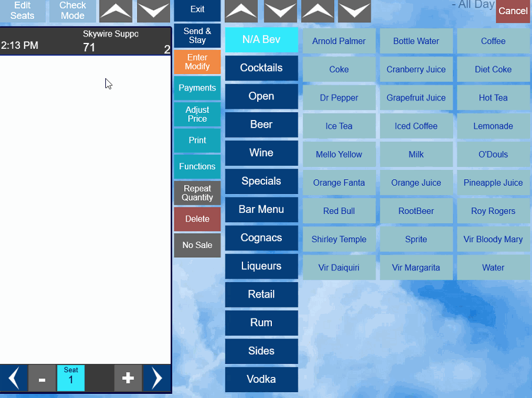
Task: Select the N/A Bev category
Action: point(261,39)
